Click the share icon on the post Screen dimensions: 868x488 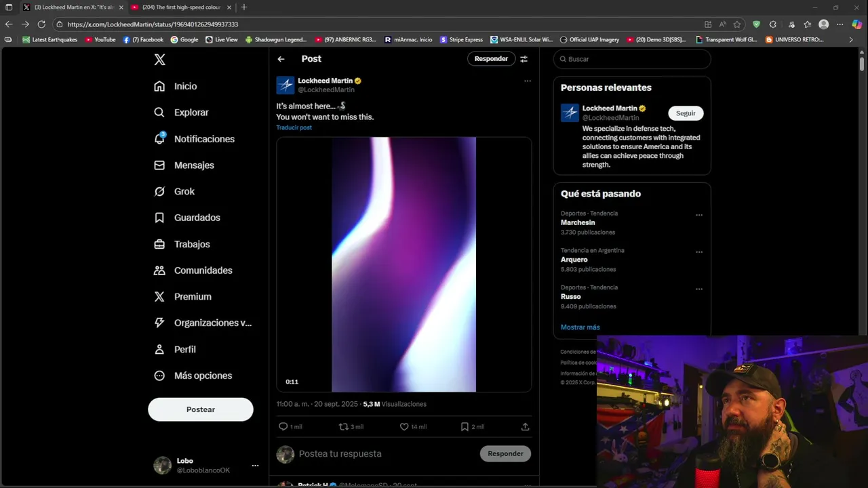point(525,426)
